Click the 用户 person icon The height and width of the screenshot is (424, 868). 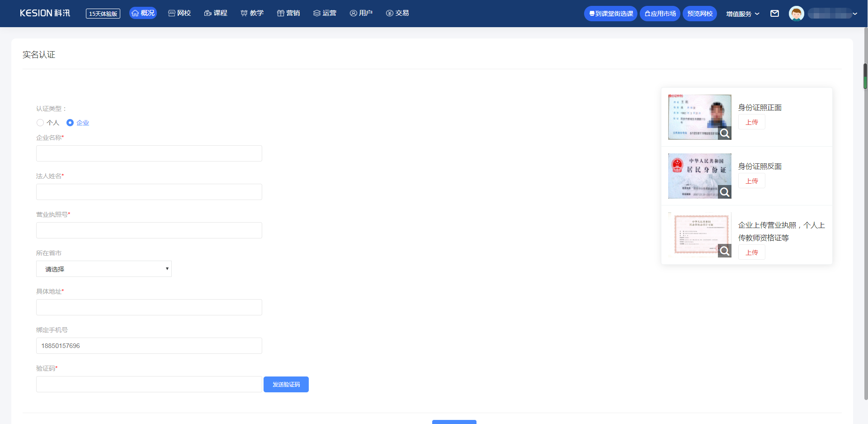[x=354, y=13]
